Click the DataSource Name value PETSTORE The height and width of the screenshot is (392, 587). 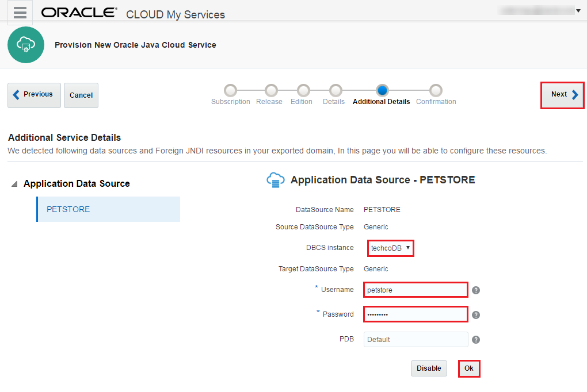tap(382, 210)
